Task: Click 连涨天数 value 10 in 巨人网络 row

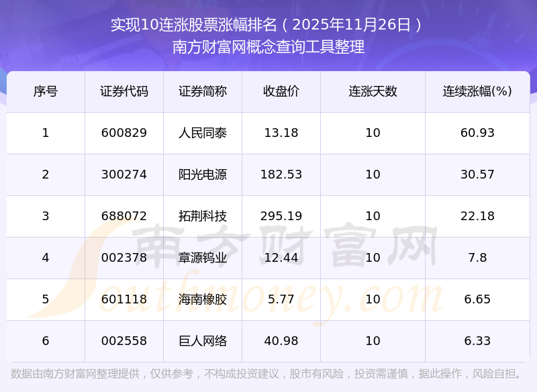Action: pyautogui.click(x=373, y=341)
